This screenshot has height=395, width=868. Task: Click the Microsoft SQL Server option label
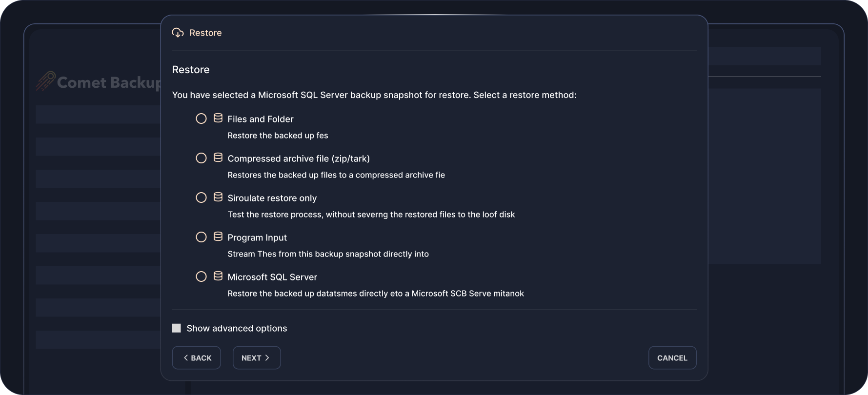(272, 277)
